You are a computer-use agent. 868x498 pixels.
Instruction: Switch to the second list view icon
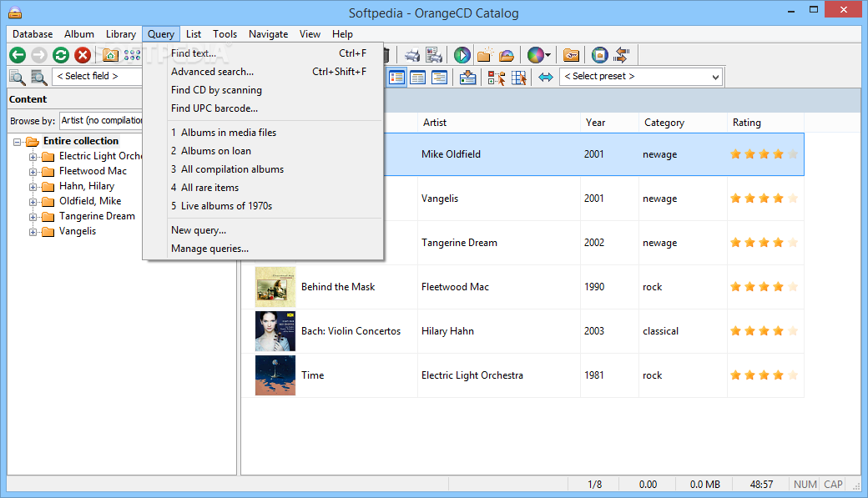coord(418,77)
